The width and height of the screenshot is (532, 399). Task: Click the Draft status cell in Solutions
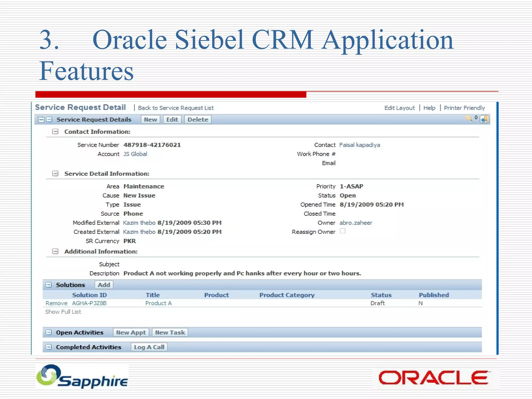pyautogui.click(x=377, y=303)
